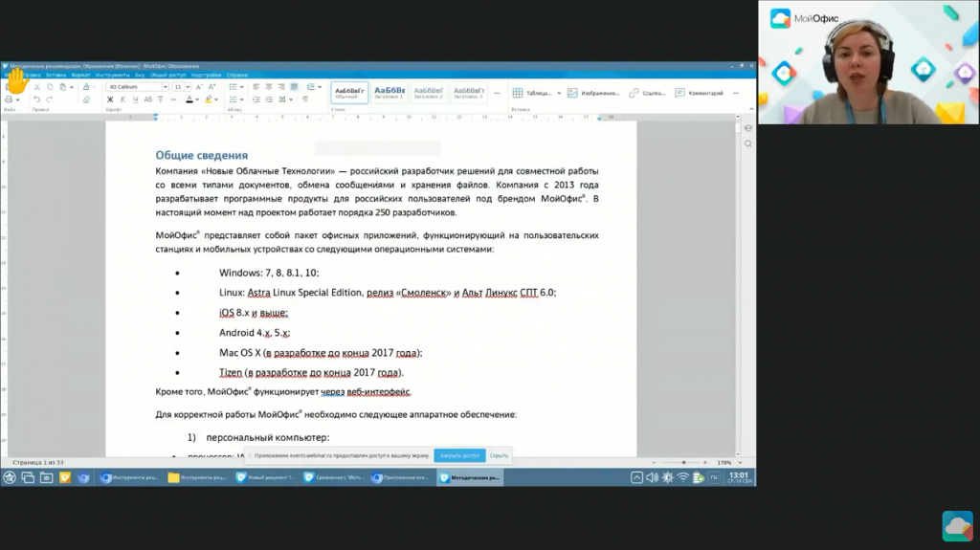Toggle Underline (Ч) formatting
Screen dimensions: 980x550
coord(135,99)
